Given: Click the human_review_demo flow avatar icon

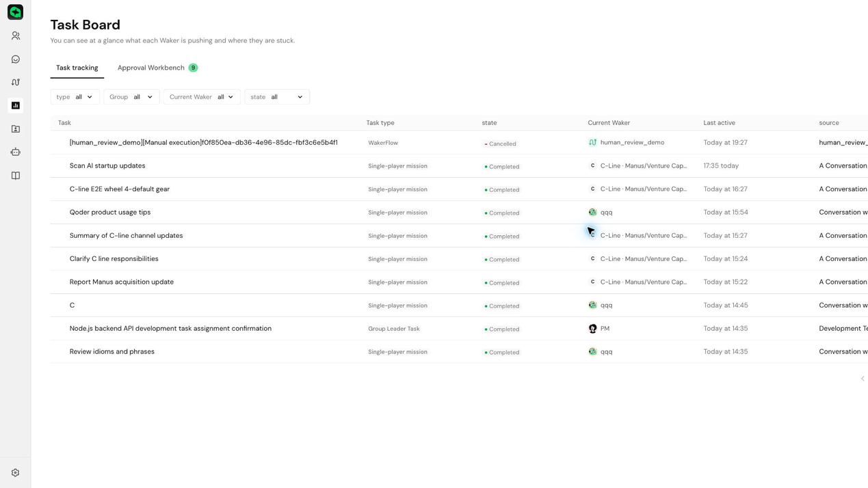Looking at the screenshot, I should coord(592,143).
